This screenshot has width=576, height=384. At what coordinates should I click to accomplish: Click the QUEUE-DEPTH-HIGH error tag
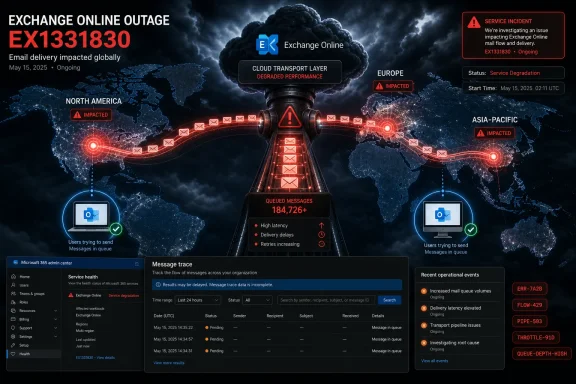point(542,354)
